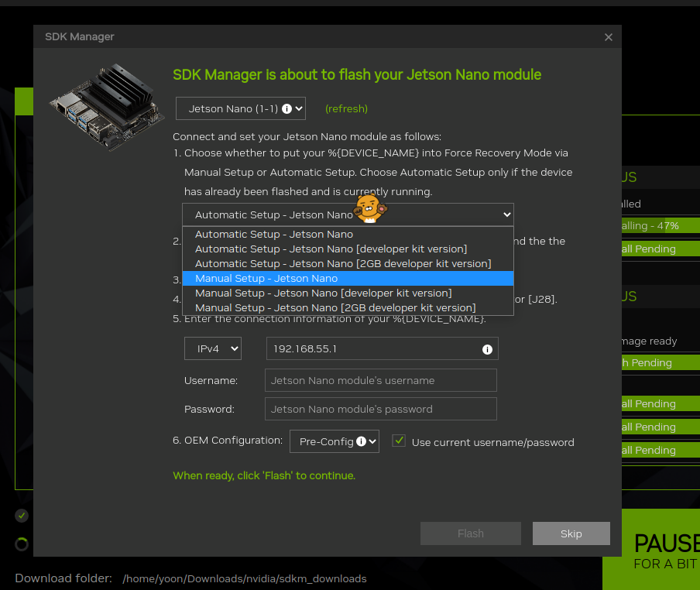700x590 pixels.
Task: Open the Pre-Config OEM Configuration dropdown
Action: pos(335,441)
